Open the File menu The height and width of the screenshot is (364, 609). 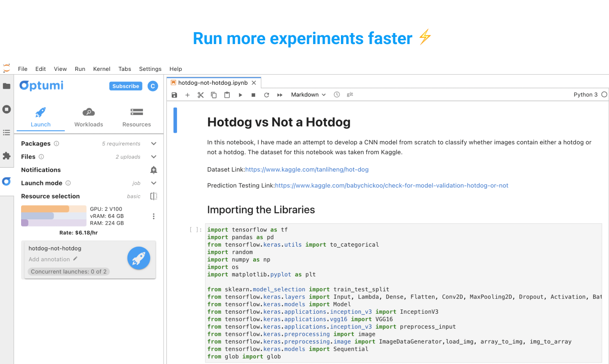tap(23, 69)
